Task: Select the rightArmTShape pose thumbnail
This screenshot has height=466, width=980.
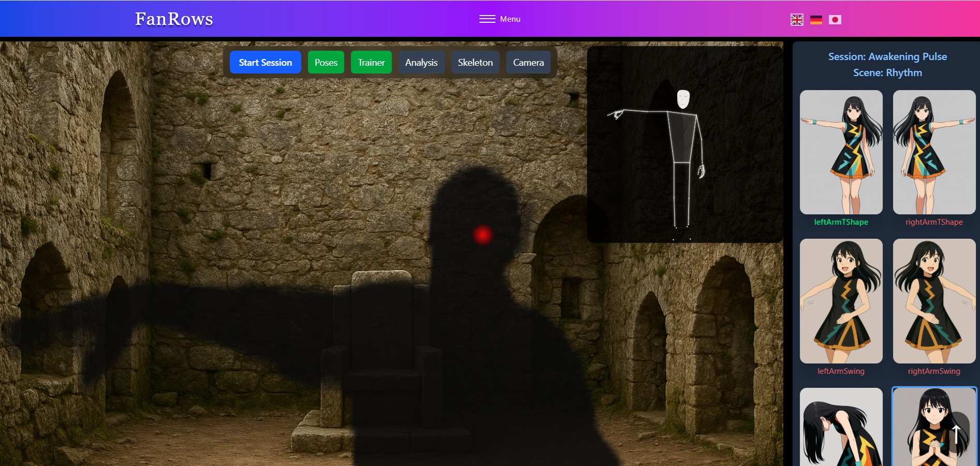Action: (x=934, y=152)
